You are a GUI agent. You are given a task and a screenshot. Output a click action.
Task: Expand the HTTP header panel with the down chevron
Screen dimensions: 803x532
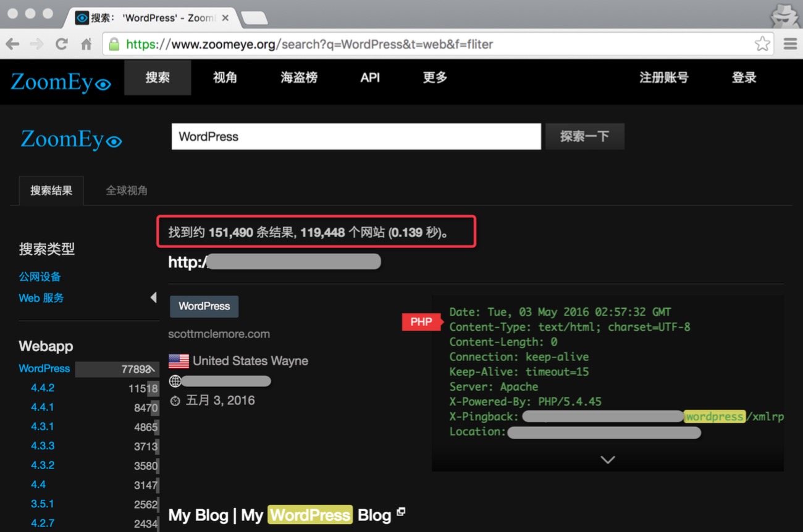pyautogui.click(x=608, y=460)
